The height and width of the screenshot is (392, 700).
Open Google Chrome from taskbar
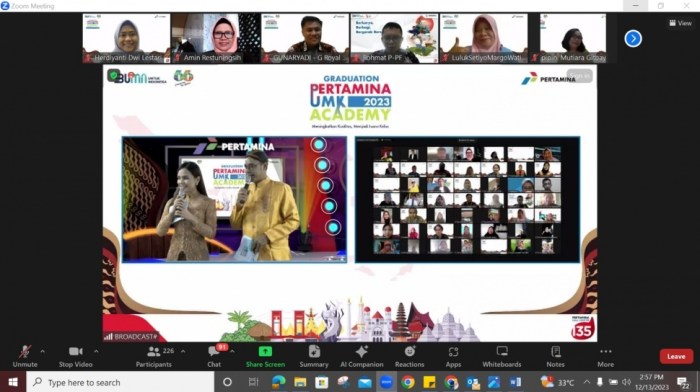tap(408, 382)
